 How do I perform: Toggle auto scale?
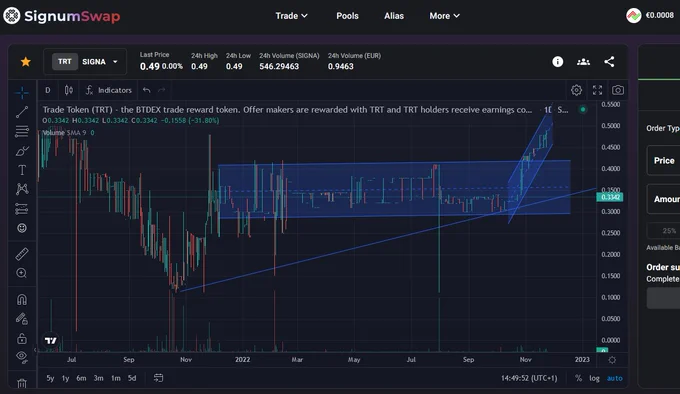pos(615,378)
